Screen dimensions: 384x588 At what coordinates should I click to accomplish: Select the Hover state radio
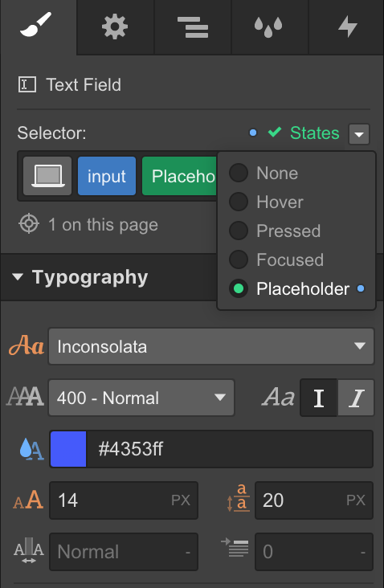click(239, 202)
